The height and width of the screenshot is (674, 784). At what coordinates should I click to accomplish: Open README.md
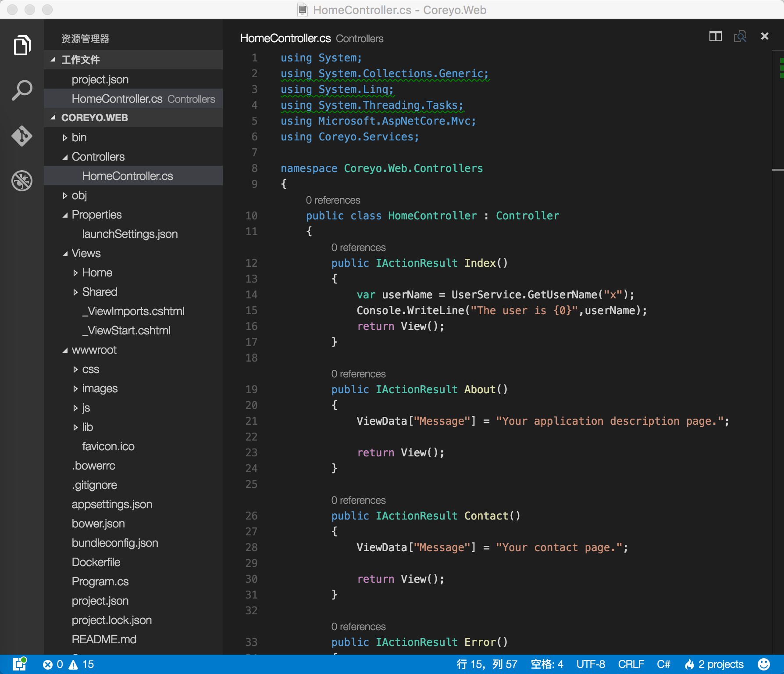[x=133, y=639]
